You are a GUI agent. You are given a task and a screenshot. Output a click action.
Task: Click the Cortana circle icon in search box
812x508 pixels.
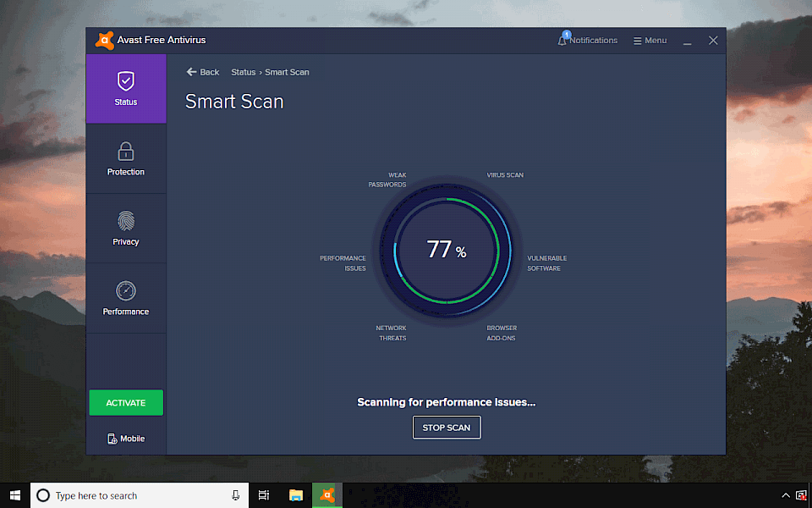pos(43,495)
